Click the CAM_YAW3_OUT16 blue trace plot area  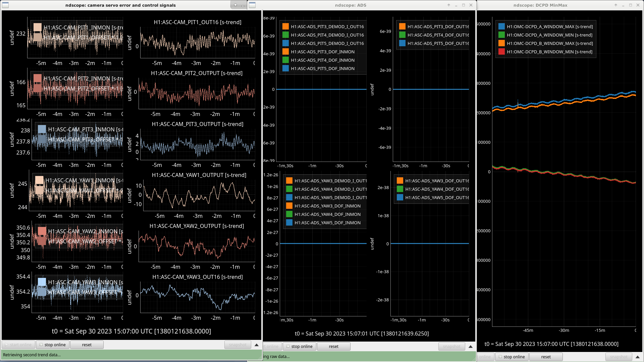tap(198, 297)
